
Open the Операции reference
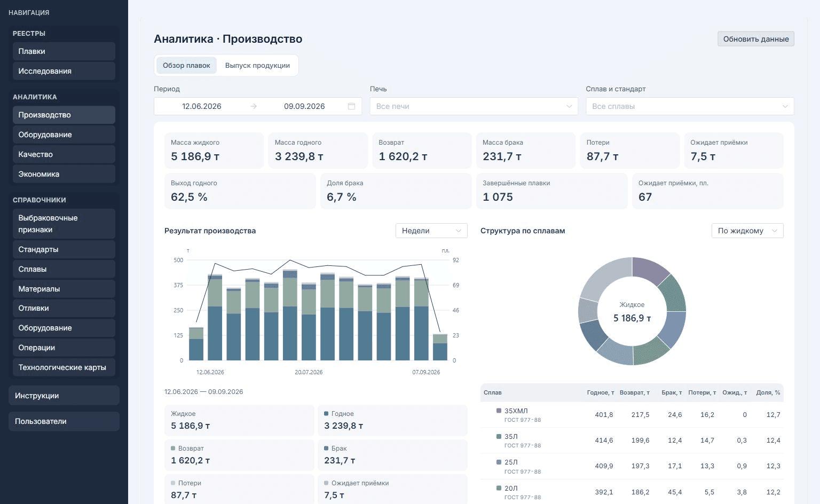click(x=64, y=348)
